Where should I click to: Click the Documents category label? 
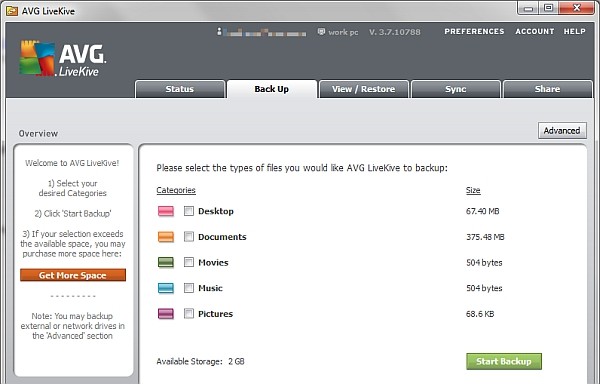tap(222, 237)
